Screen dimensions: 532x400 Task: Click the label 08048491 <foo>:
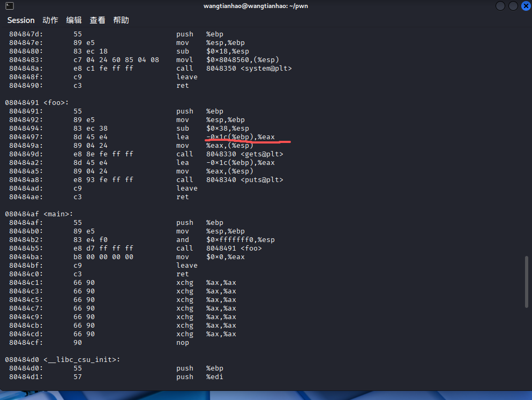point(36,103)
